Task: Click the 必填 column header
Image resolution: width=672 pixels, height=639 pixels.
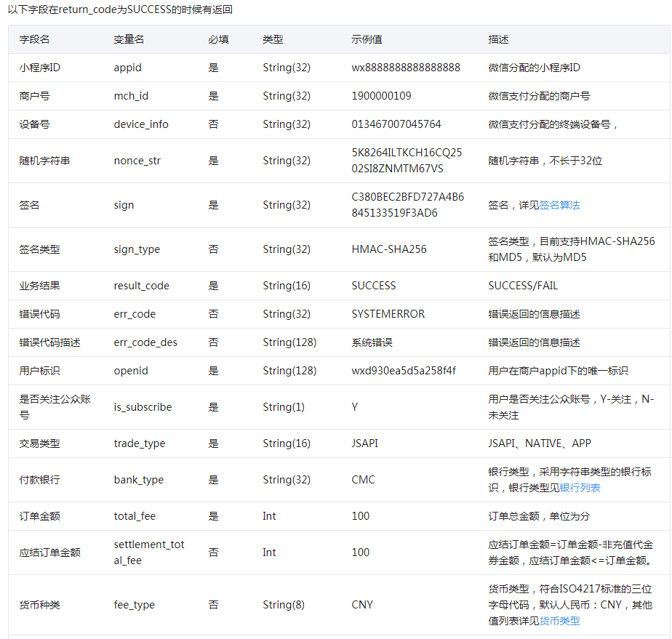Action: pos(219,39)
